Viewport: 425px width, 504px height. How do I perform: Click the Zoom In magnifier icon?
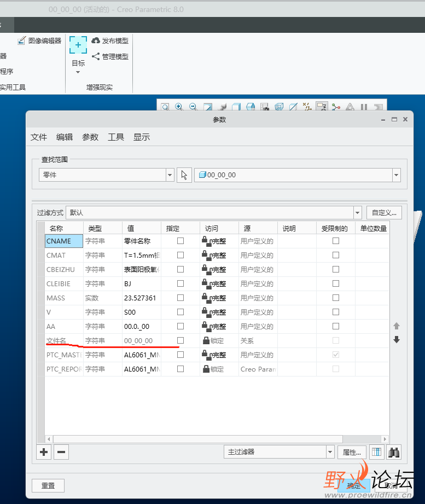(x=179, y=107)
